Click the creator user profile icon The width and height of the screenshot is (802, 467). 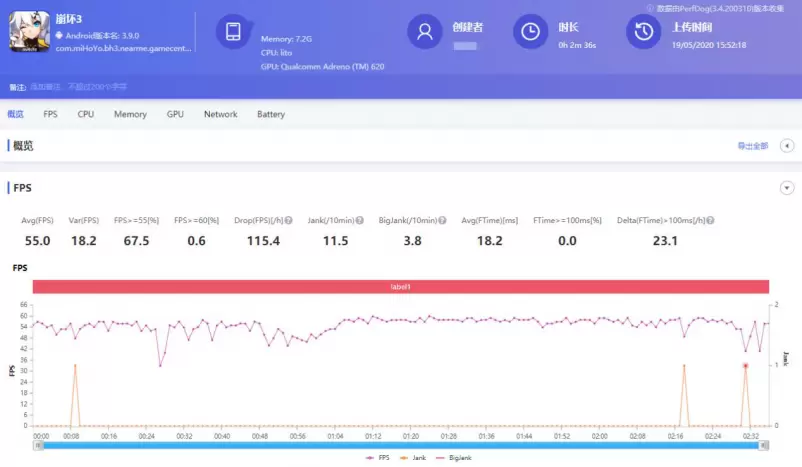pos(424,32)
